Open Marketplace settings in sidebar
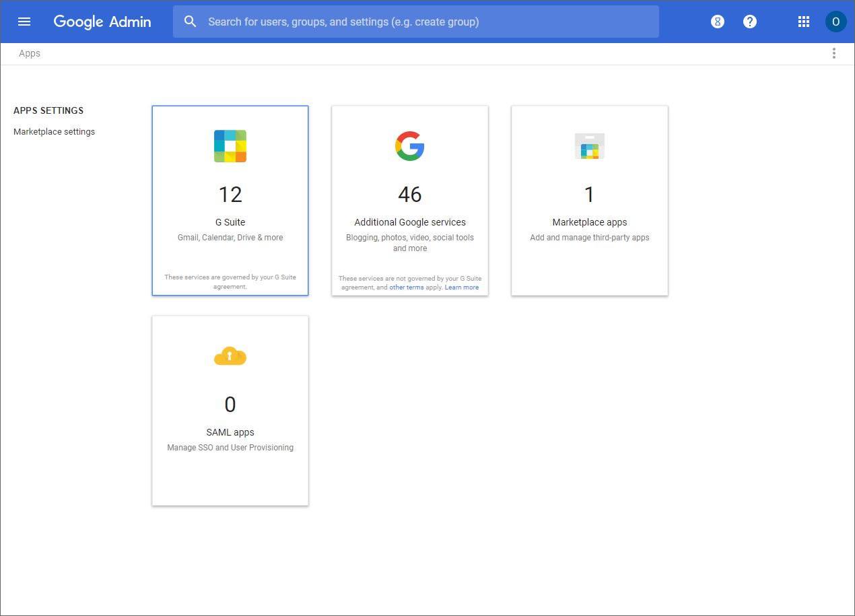The width and height of the screenshot is (855, 616). click(x=54, y=131)
